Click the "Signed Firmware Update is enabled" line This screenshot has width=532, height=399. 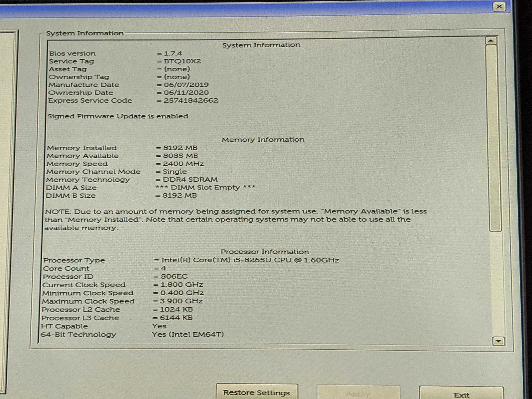click(x=118, y=116)
